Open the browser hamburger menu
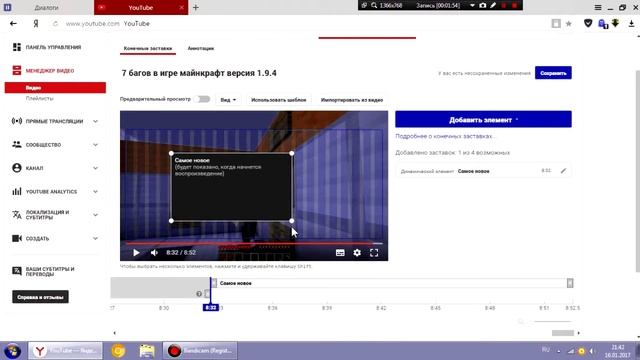The height and width of the screenshot is (360, 640). pos(598,7)
